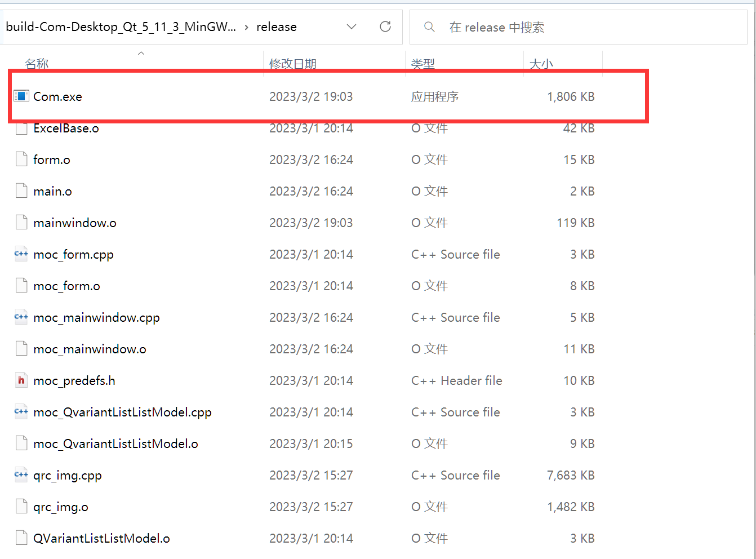This screenshot has height=559, width=756.
Task: Click the moc_QvariantListListModel.o file icon
Action: 21,443
